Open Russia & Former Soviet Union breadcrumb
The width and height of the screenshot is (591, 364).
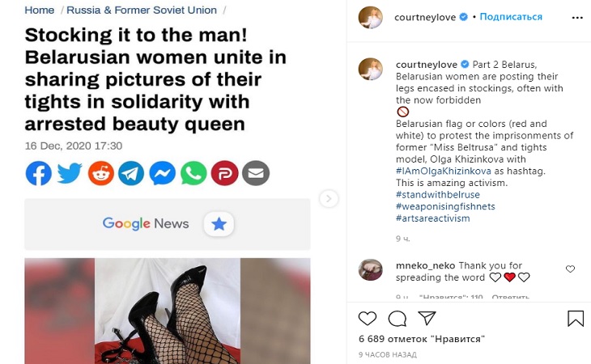click(x=142, y=11)
